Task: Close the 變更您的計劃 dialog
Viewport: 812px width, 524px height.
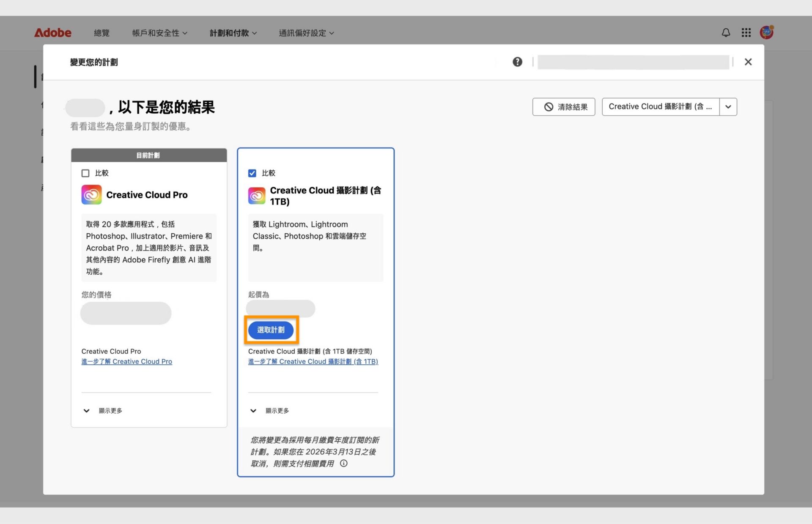Action: click(x=748, y=62)
